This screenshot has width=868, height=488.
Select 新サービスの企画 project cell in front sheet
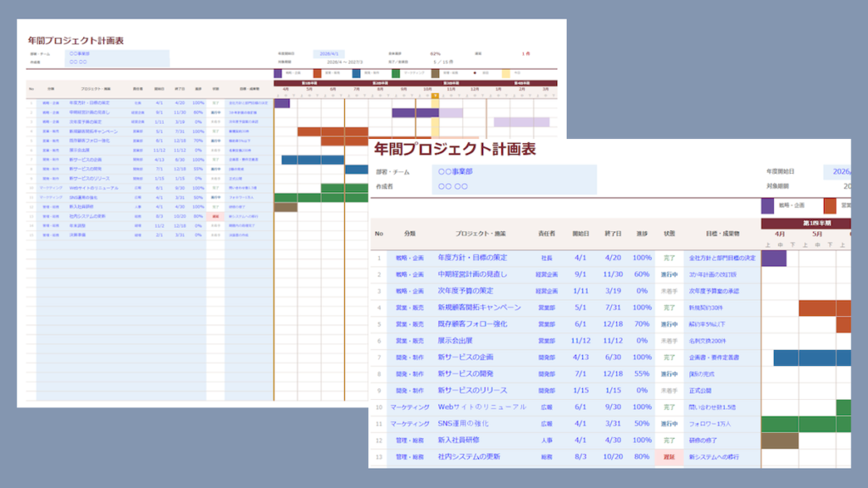click(x=465, y=358)
